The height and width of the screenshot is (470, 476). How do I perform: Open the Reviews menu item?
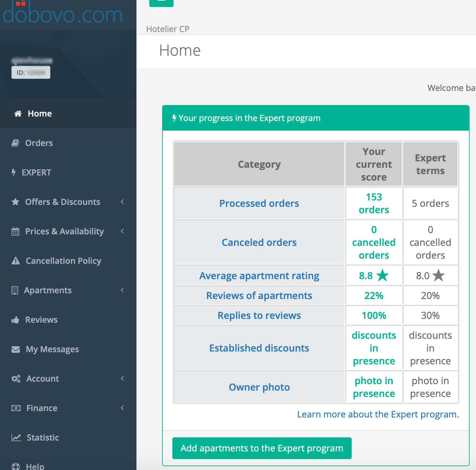coord(68,320)
